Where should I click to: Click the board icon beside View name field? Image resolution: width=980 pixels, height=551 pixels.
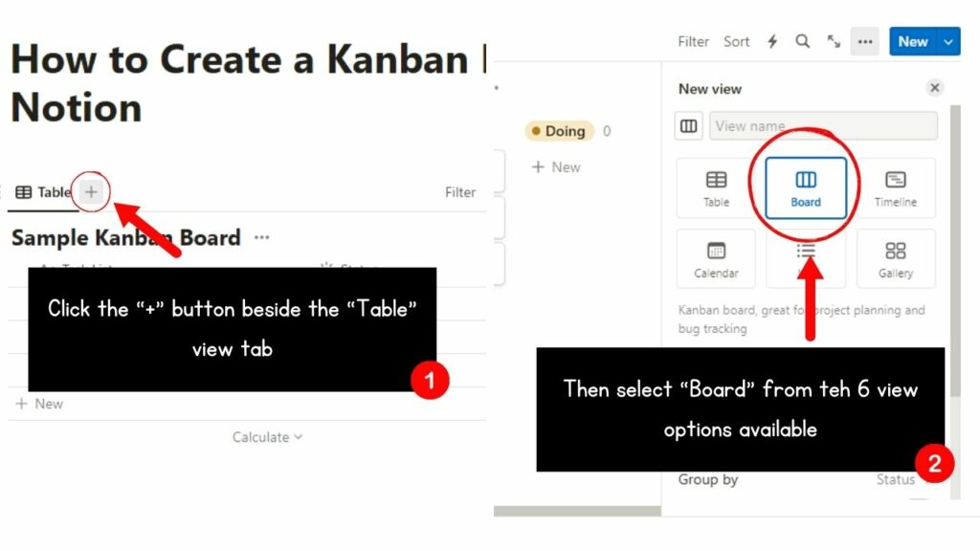tap(688, 125)
